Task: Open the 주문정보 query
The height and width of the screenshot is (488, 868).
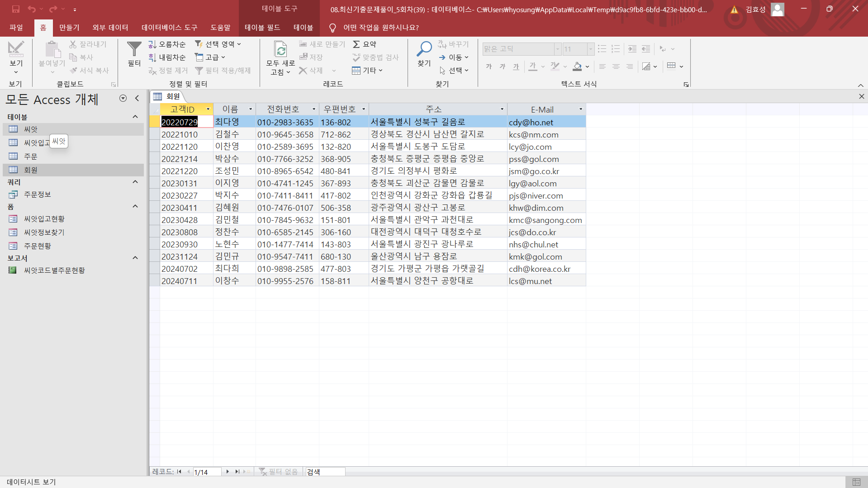Action: point(38,194)
